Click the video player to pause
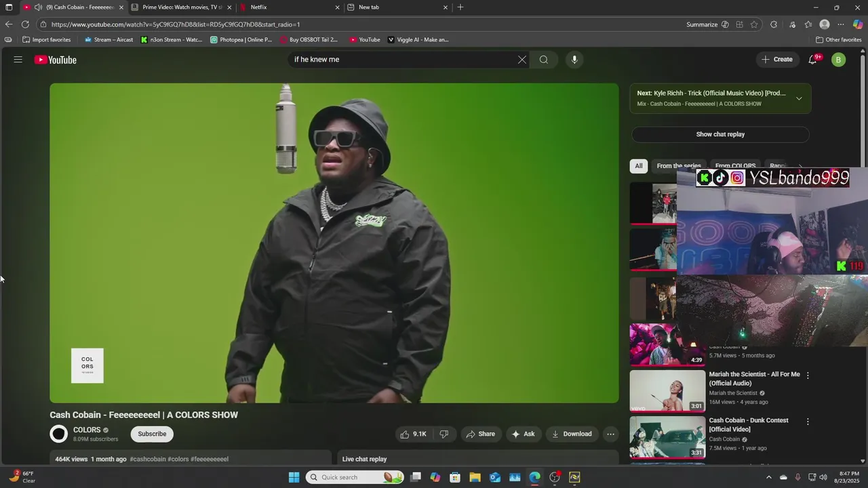 click(x=334, y=243)
